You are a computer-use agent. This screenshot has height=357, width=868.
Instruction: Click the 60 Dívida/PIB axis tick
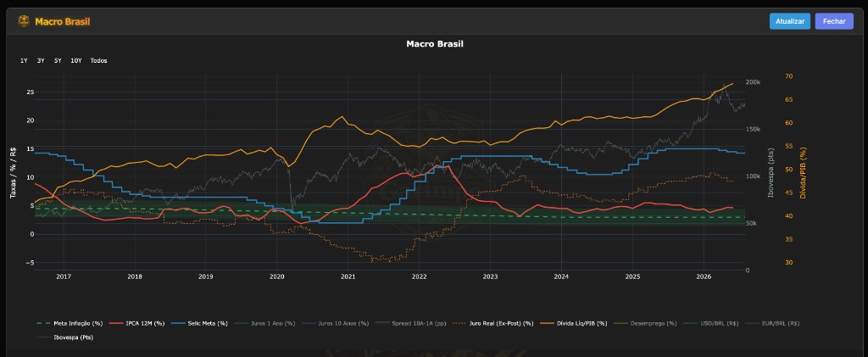pyautogui.click(x=788, y=123)
